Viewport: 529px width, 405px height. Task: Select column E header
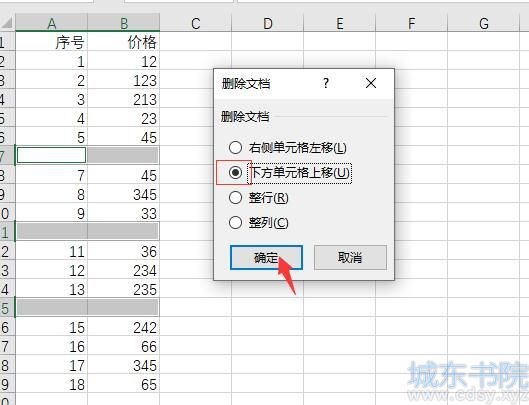(339, 23)
